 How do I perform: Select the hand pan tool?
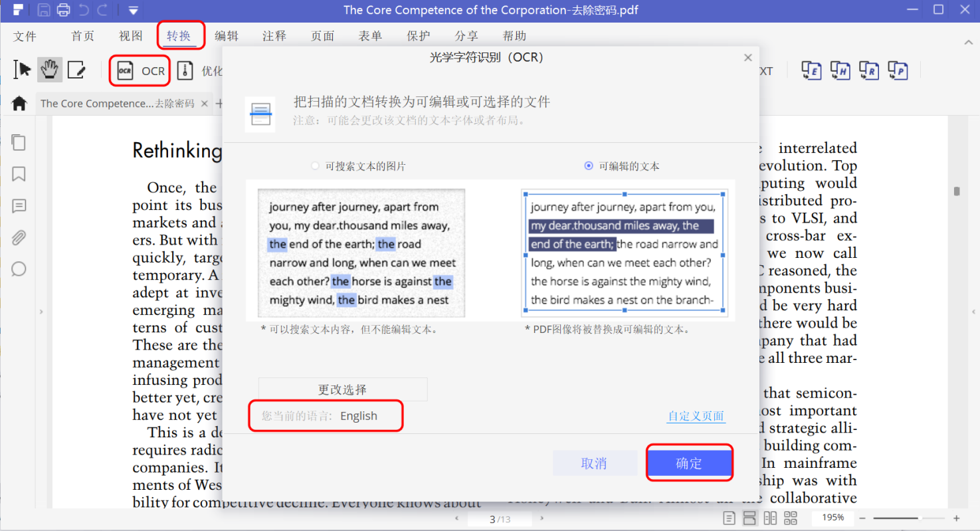point(49,70)
